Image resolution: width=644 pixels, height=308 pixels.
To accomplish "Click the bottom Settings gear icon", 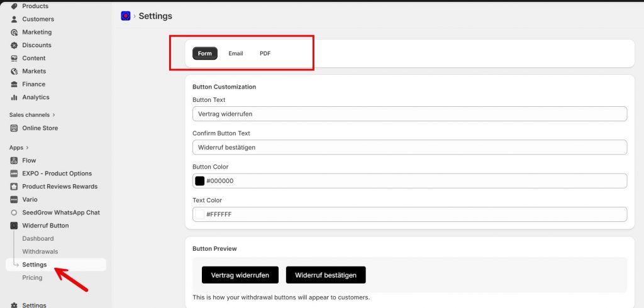I will (x=14, y=305).
